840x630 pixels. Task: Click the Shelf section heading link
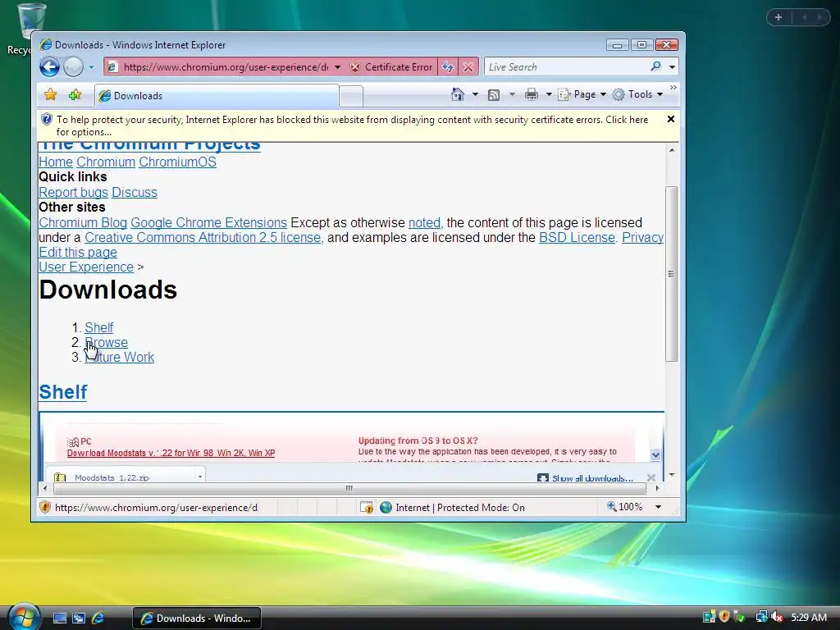point(62,392)
